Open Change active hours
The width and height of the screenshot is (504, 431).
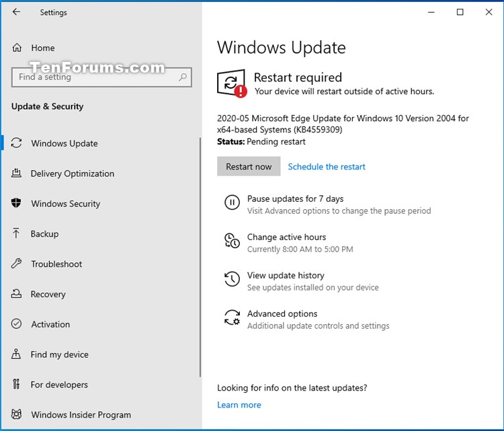pos(287,237)
